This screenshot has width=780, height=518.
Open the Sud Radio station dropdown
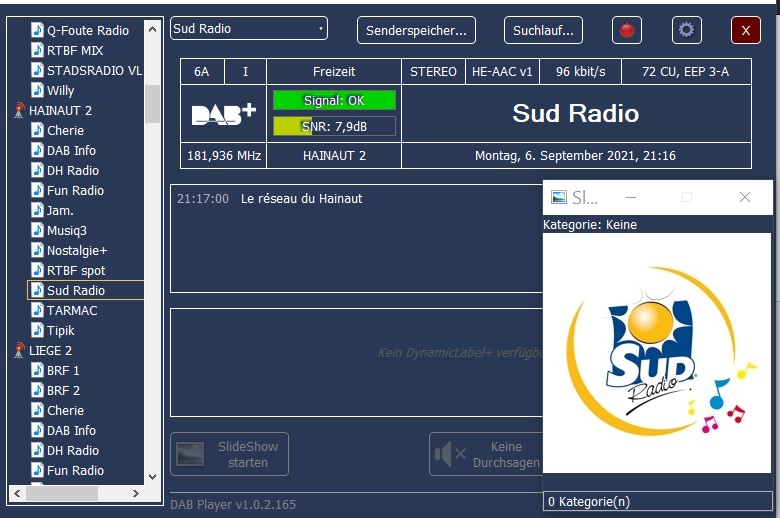pos(249,29)
